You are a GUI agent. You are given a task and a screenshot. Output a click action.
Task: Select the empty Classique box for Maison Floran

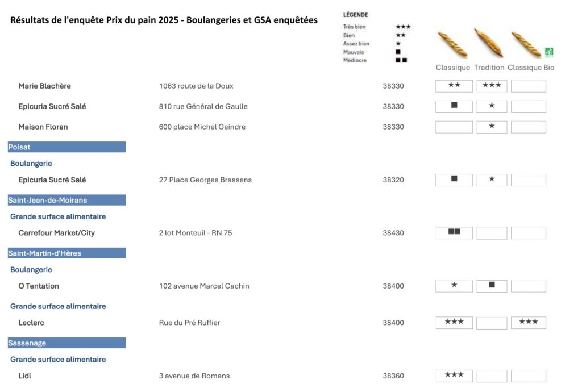point(454,127)
